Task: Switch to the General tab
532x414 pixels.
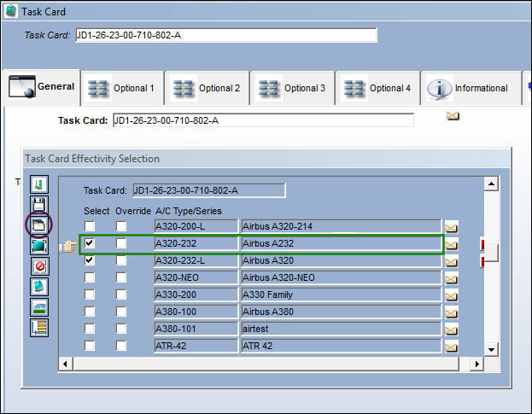Action: pos(41,87)
